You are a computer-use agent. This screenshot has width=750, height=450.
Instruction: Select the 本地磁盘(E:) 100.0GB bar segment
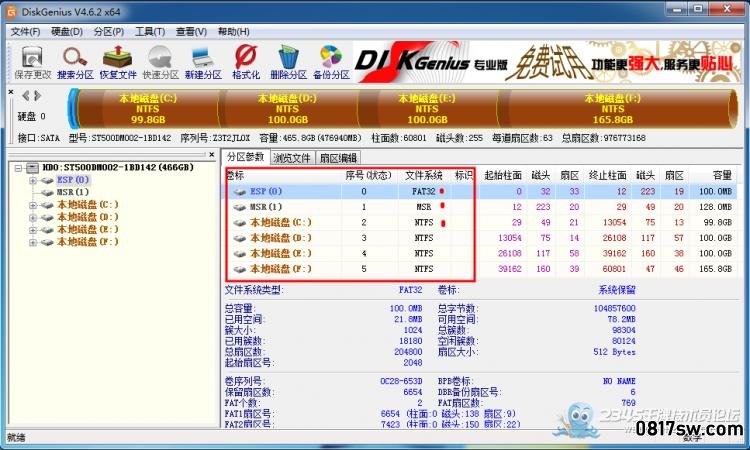(x=427, y=109)
